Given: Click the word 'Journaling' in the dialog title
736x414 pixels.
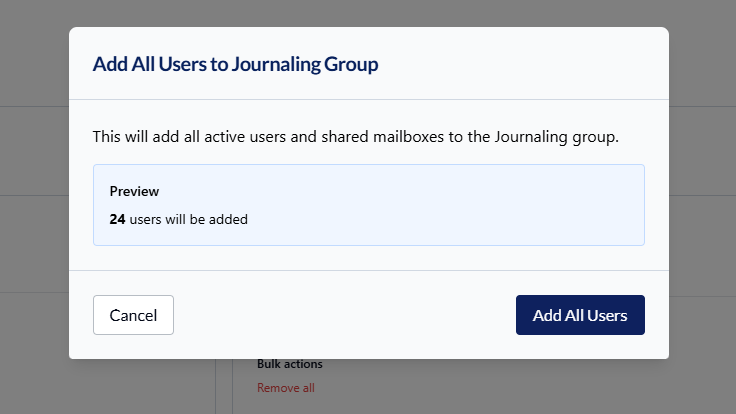Looking at the screenshot, I should 277,64.
